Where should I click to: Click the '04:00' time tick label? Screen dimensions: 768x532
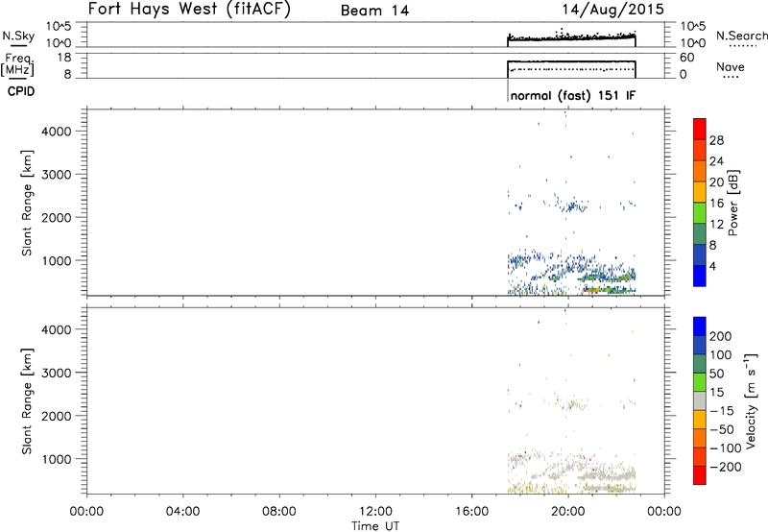pos(183,512)
